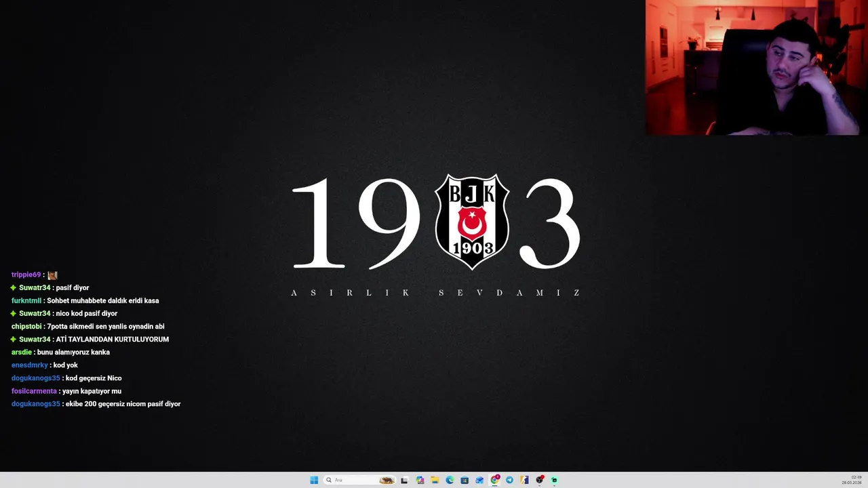Open the green app icon after OBS
Image resolution: width=868 pixels, height=488 pixels.
click(554, 480)
